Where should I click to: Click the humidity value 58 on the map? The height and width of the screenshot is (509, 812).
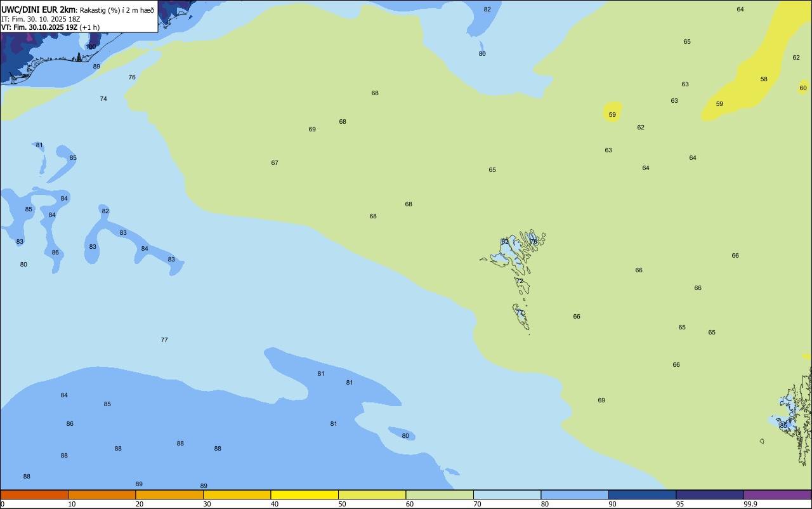(764, 79)
